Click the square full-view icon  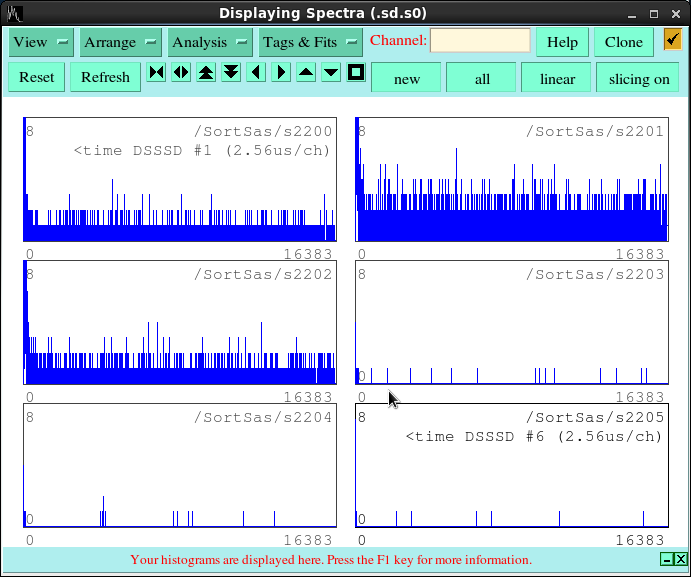(x=355, y=73)
